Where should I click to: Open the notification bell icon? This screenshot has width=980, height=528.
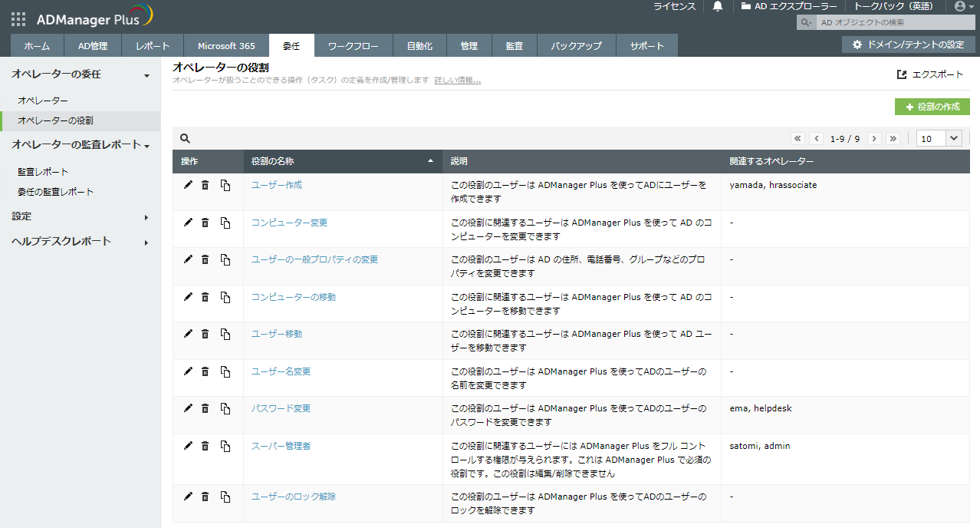(x=718, y=6)
